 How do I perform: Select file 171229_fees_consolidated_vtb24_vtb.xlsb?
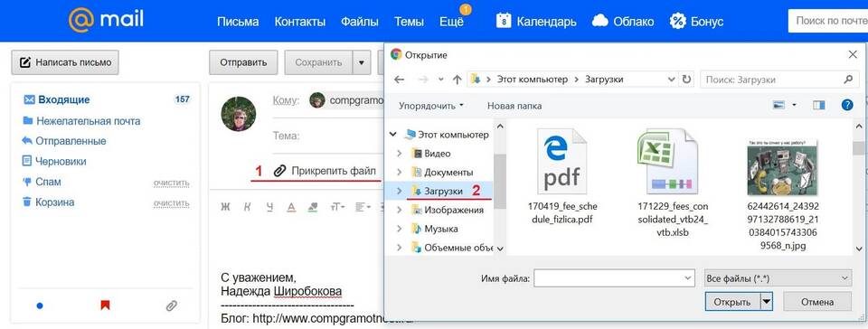tap(673, 183)
